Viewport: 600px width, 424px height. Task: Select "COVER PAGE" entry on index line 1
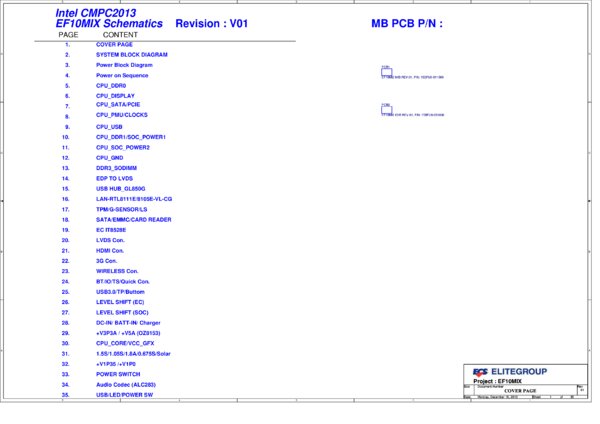click(114, 44)
